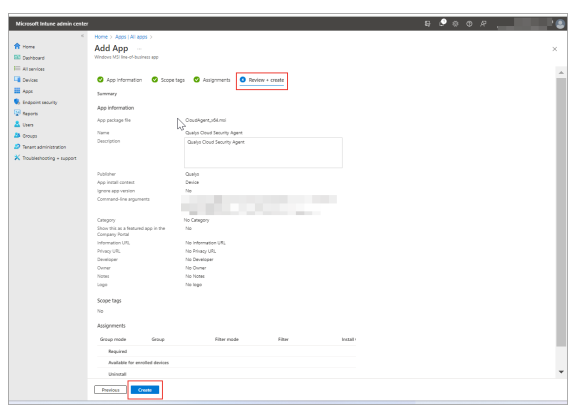Click the No Privacy URL value
The height and width of the screenshot is (411, 576).
[x=201, y=251]
